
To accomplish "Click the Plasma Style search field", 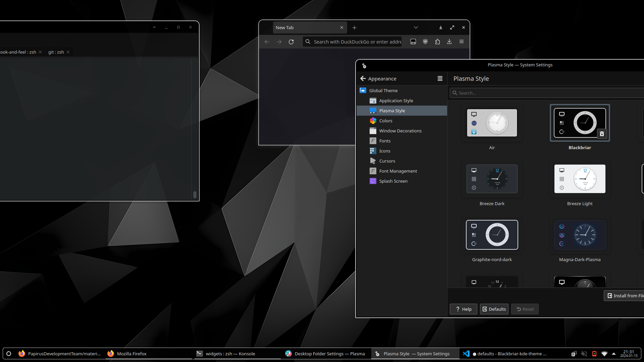I will 547,93.
